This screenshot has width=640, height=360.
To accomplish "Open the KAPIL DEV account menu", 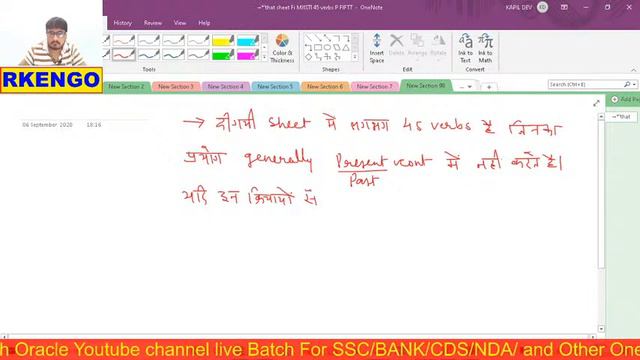I will 527,7.
